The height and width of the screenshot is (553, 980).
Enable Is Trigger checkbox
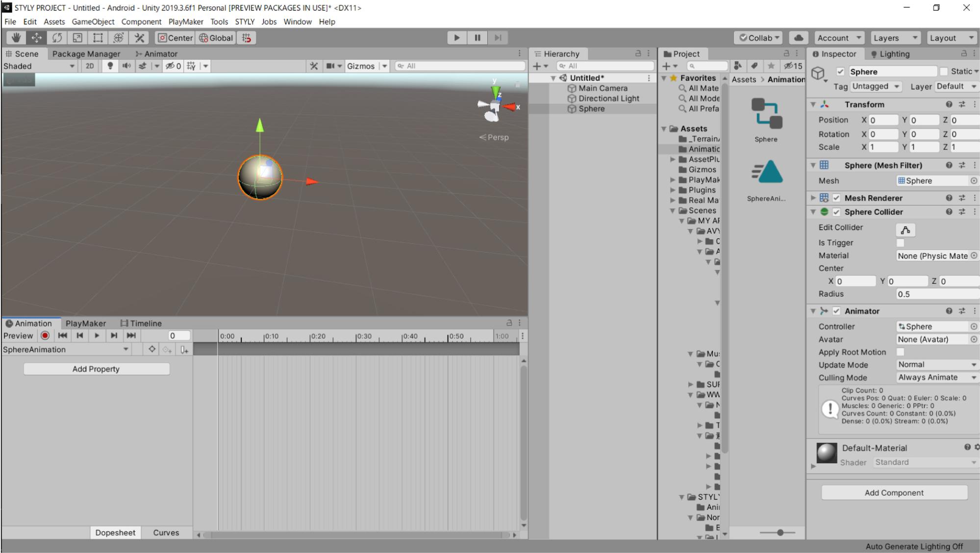900,243
